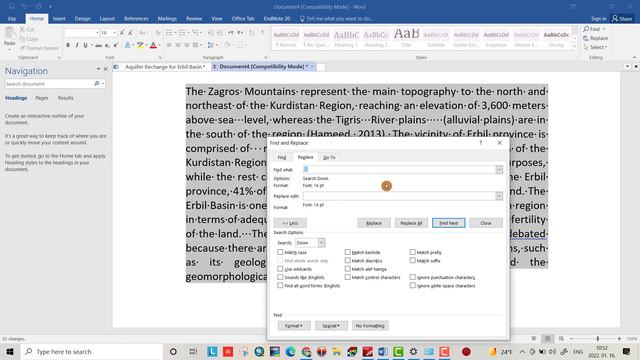Switch to the Find tab in dialog
The width and height of the screenshot is (640, 360).
pyautogui.click(x=282, y=157)
